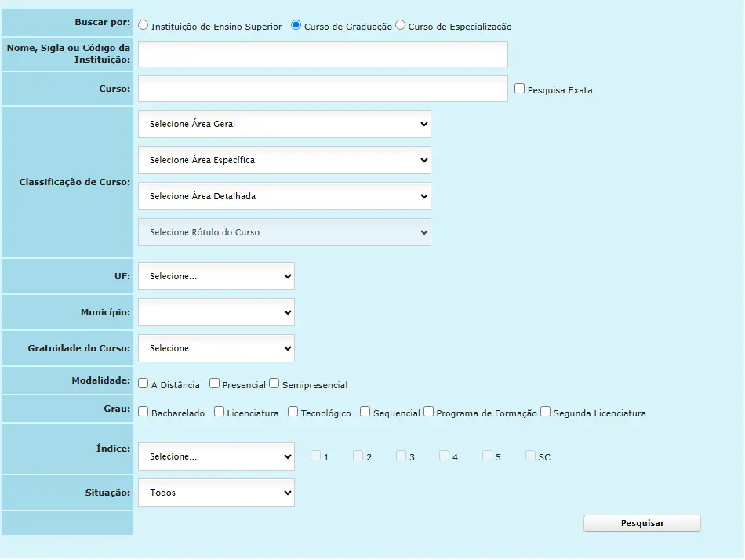Open Selecione Área Geral dropdown

click(x=285, y=124)
